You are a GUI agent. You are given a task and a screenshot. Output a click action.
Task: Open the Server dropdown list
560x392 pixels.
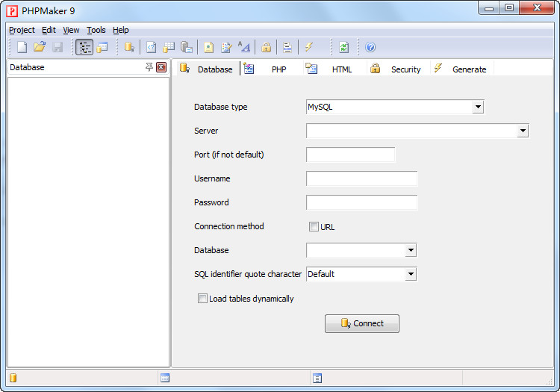pos(523,131)
